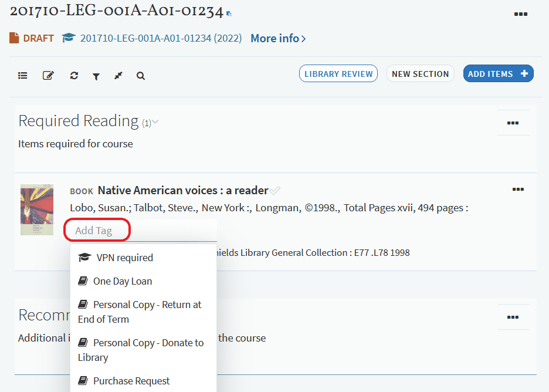This screenshot has height=392, width=549.
Task: Open Required Reading section options menu
Action: (x=513, y=123)
